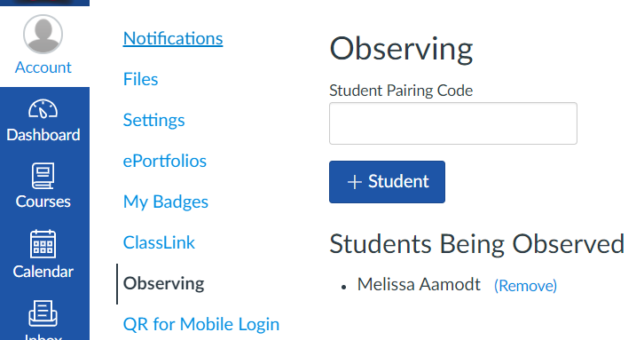This screenshot has height=340, width=644.
Task: Focus the Student Pairing Code field
Action: [453, 123]
